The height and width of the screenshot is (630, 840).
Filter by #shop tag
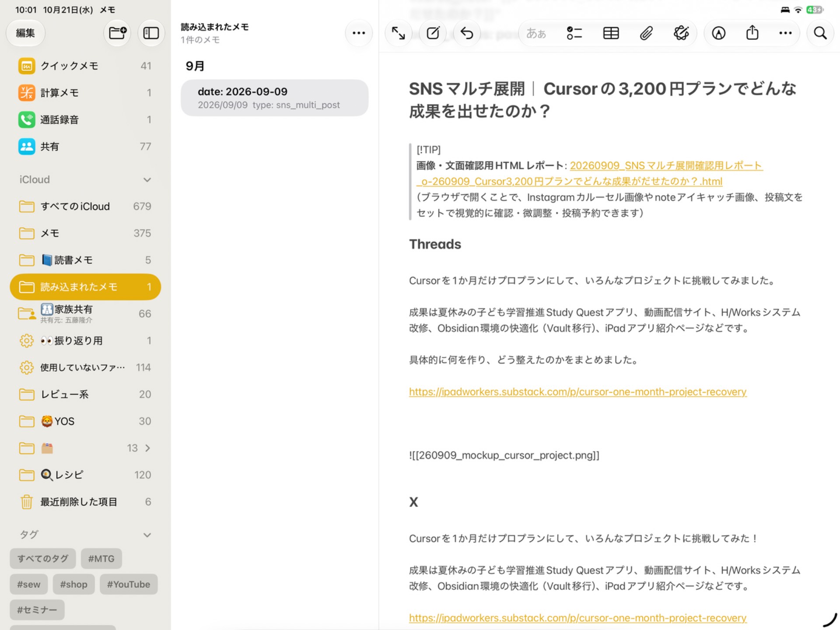pyautogui.click(x=73, y=584)
